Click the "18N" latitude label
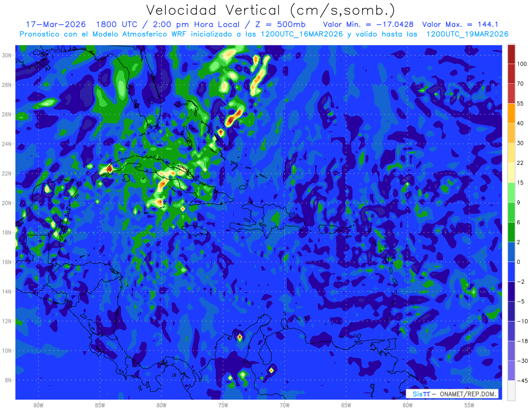532x411 pixels. coord(8,232)
